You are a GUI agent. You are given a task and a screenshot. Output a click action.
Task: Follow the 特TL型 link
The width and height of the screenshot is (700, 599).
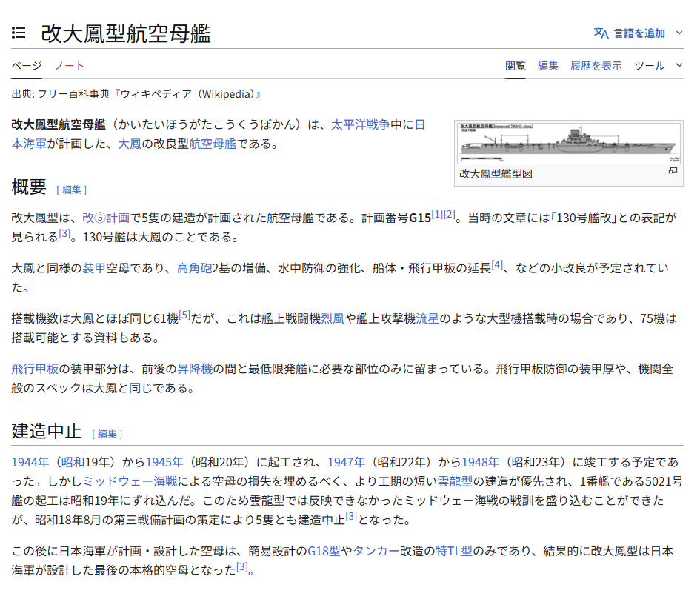click(453, 551)
